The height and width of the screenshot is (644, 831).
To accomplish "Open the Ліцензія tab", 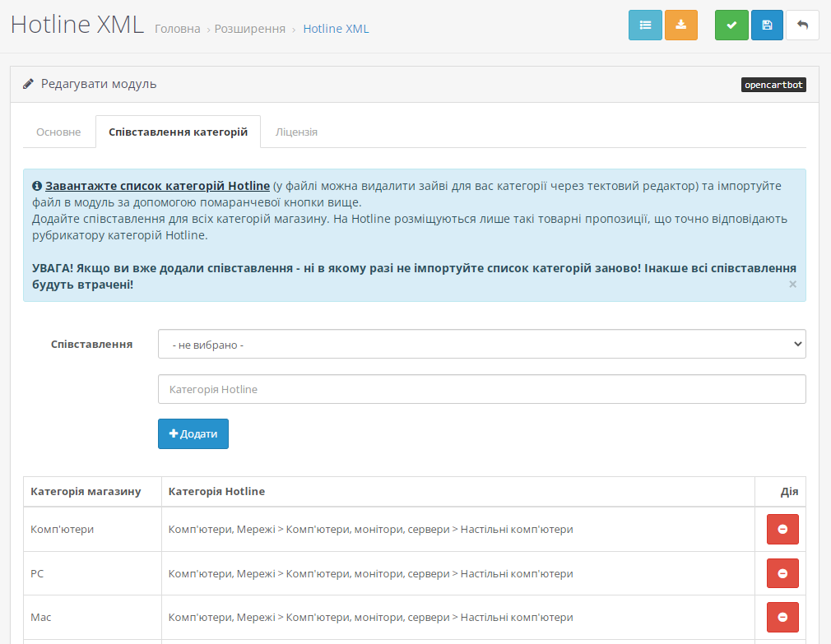I will (296, 132).
